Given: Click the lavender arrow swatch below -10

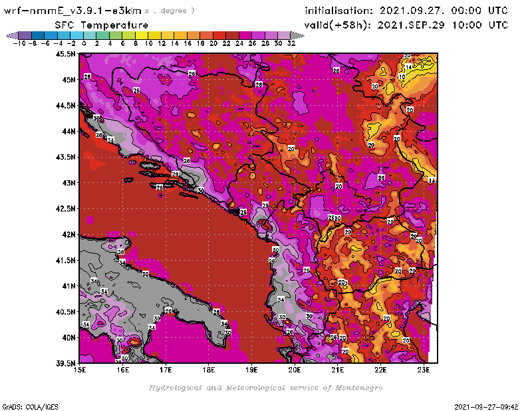Looking at the screenshot, I should coord(12,36).
